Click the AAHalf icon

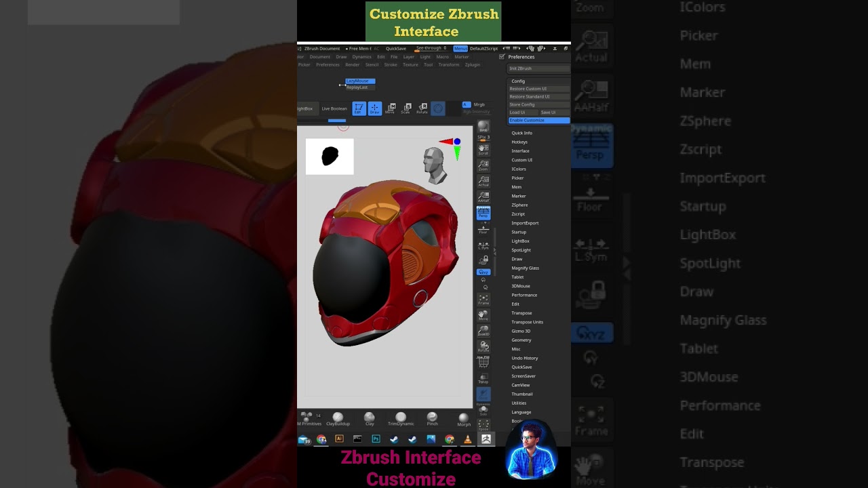[x=484, y=197]
